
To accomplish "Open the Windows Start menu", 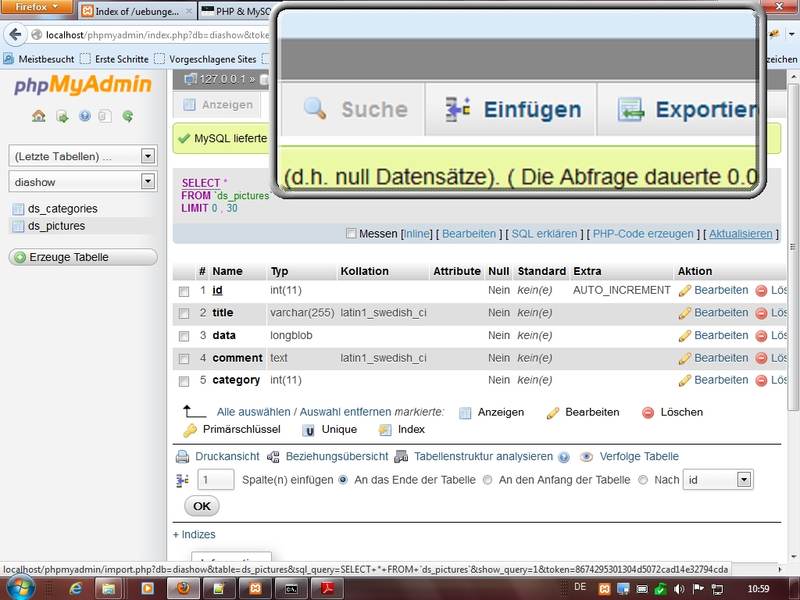I will [x=20, y=588].
